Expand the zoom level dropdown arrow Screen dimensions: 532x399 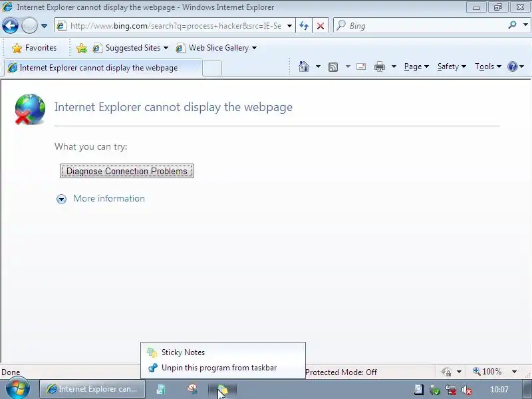pyautogui.click(x=514, y=372)
